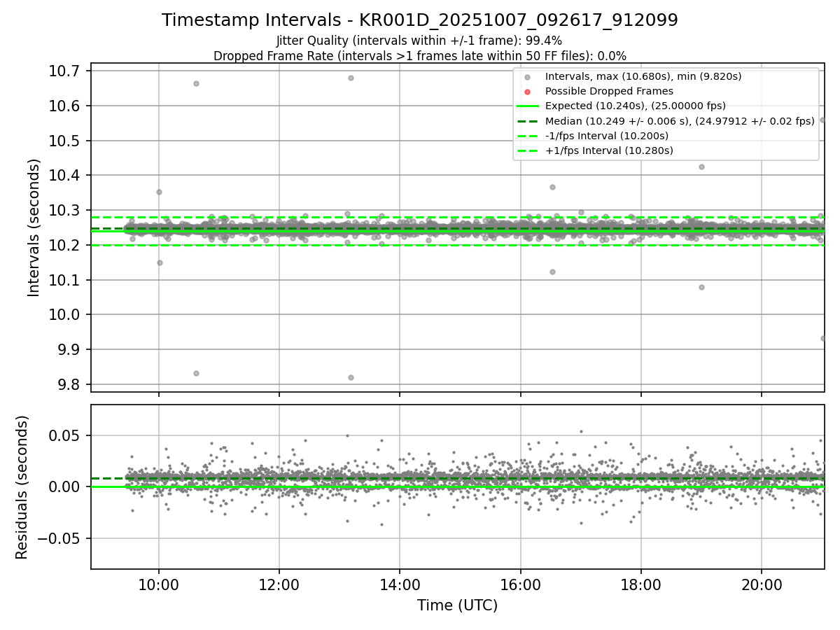Click the 'Jitter Quality (intervals within +/-1 frame): 99.4%' subtitle
The height and width of the screenshot is (630, 840).
[x=419, y=41]
